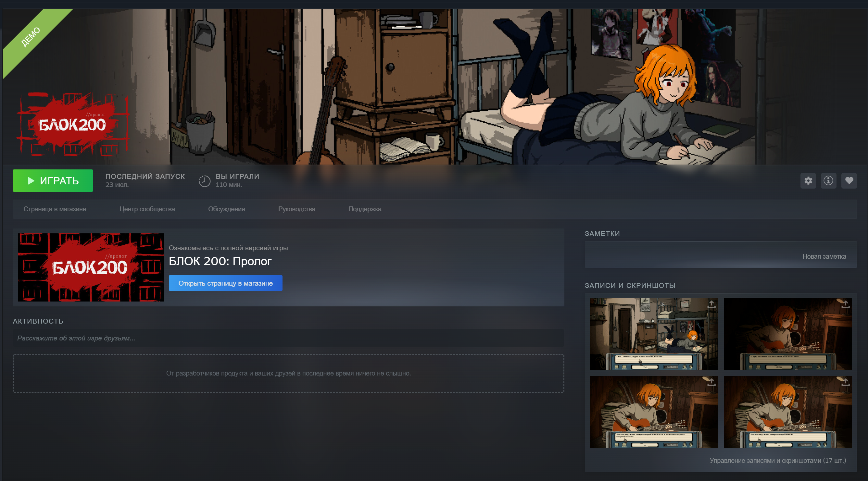Click Открыть страницу в магазине button
The height and width of the screenshot is (481, 868).
coord(225,283)
